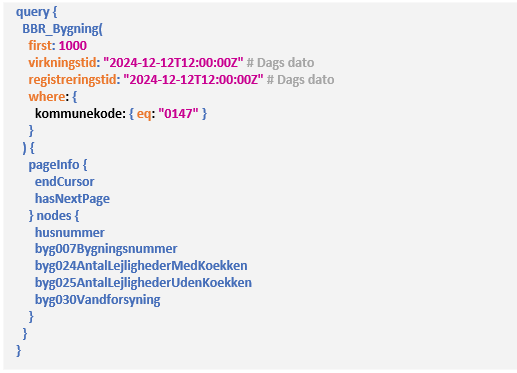Click the registreringstid date string value
Image resolution: width=517 pixels, height=373 pixels.
coord(193,80)
